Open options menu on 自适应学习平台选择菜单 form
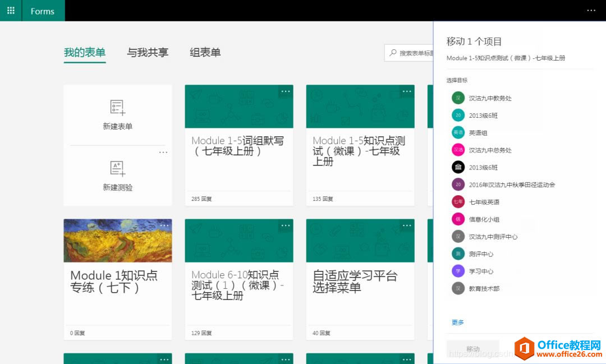The image size is (606, 364). pos(407,225)
